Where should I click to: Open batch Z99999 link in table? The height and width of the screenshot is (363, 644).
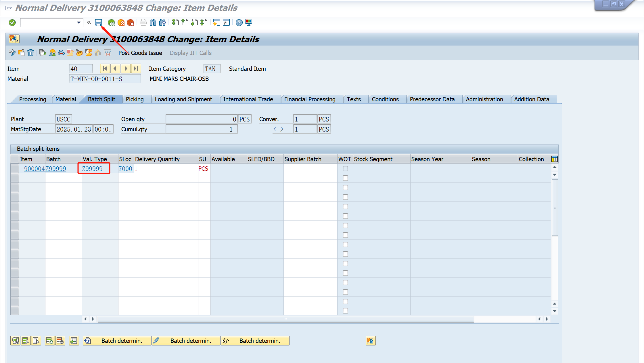(x=56, y=169)
